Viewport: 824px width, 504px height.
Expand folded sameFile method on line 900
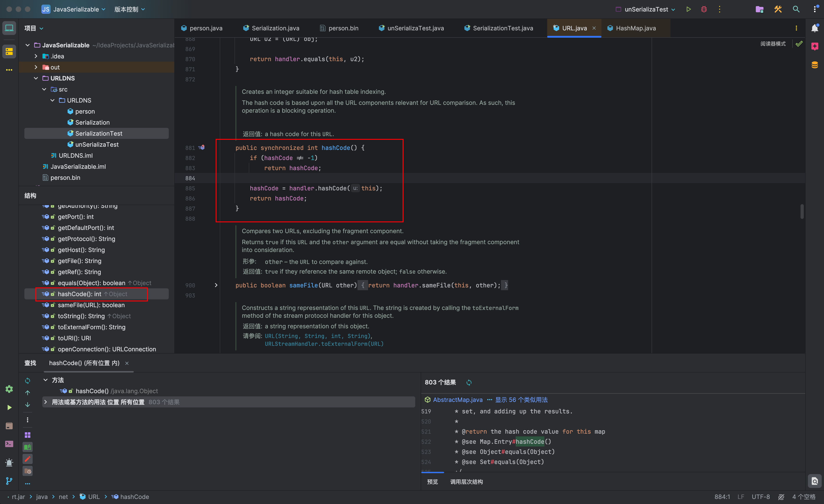[216, 285]
